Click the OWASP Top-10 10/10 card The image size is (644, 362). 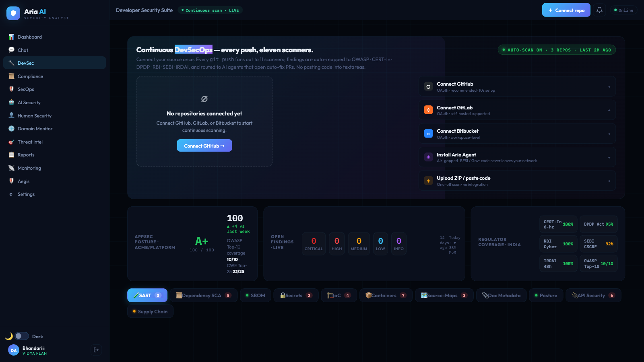click(x=599, y=263)
